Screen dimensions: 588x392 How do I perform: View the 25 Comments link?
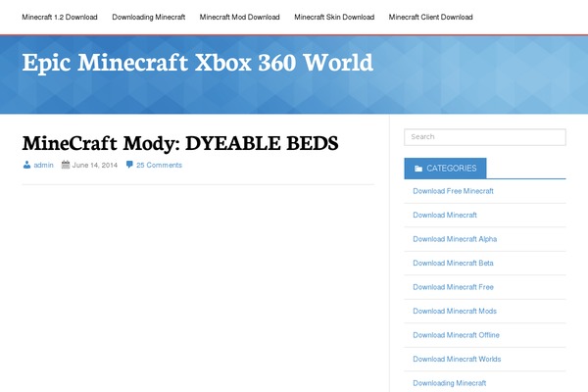pyautogui.click(x=159, y=165)
